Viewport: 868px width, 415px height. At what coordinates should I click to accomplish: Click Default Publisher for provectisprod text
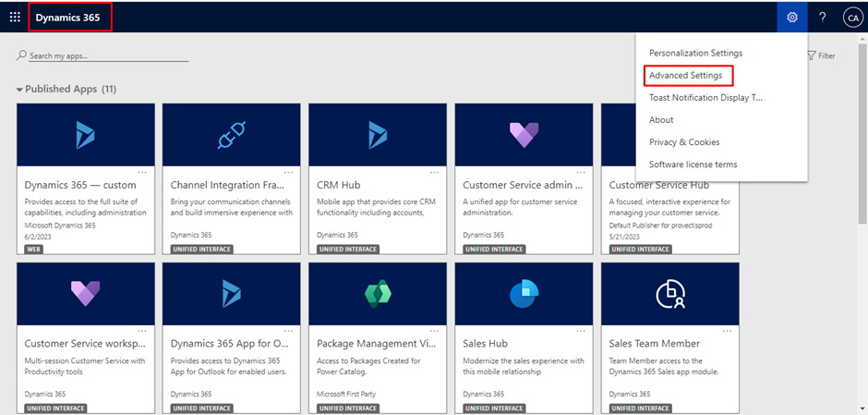coord(660,226)
